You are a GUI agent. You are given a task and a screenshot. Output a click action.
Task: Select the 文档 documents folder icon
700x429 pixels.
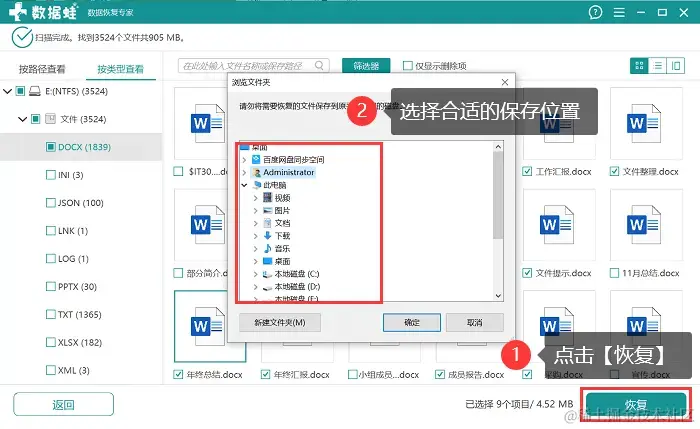coord(267,223)
